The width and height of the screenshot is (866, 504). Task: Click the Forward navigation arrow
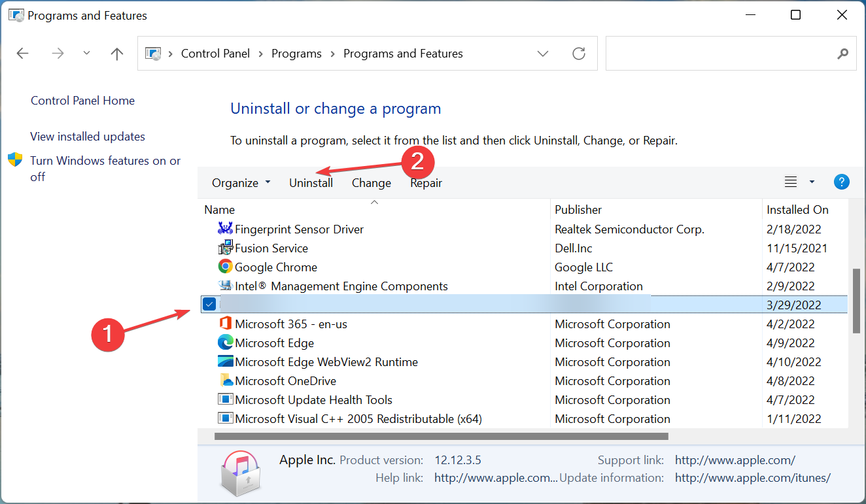tap(58, 54)
